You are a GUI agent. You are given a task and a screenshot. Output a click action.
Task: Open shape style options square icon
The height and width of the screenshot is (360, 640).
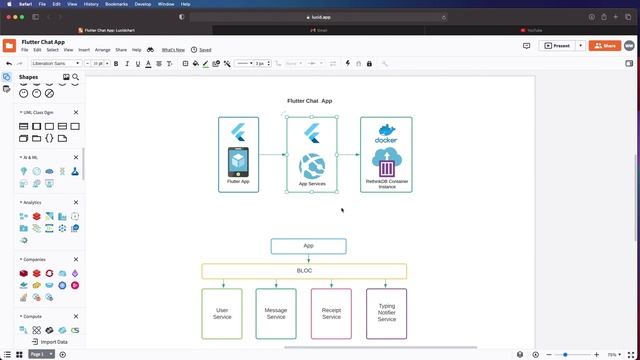point(185,64)
